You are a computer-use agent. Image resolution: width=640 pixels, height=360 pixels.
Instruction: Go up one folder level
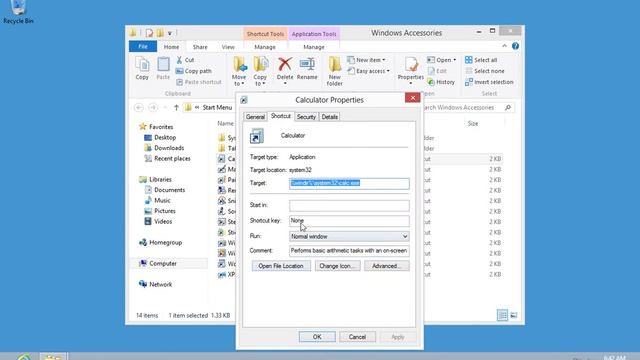point(176,107)
